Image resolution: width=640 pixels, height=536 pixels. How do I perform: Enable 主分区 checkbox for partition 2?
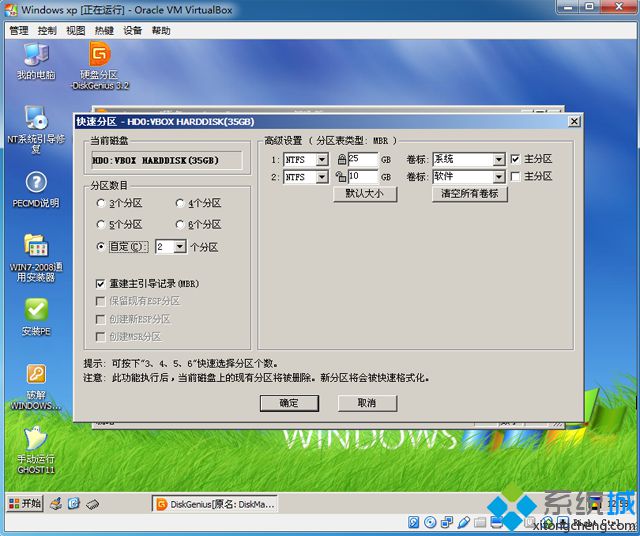click(x=516, y=176)
